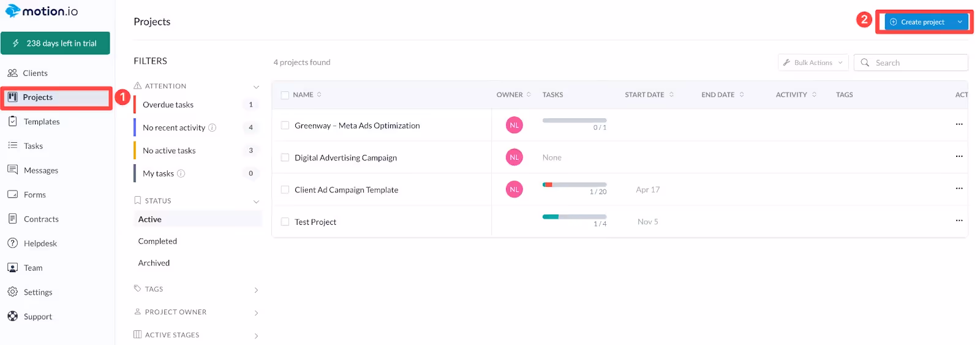The image size is (980, 345).
Task: Expand the Tags filter section
Action: [x=256, y=290]
